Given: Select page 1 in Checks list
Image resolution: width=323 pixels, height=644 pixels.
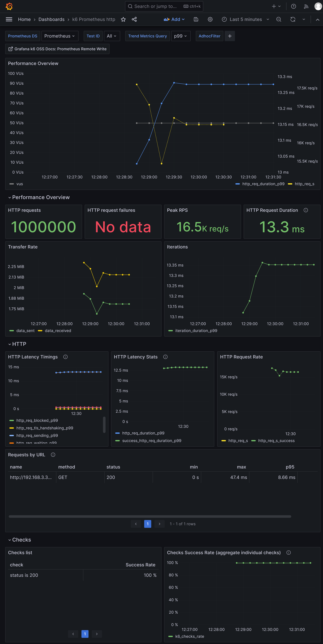Looking at the screenshot, I should 85,634.
